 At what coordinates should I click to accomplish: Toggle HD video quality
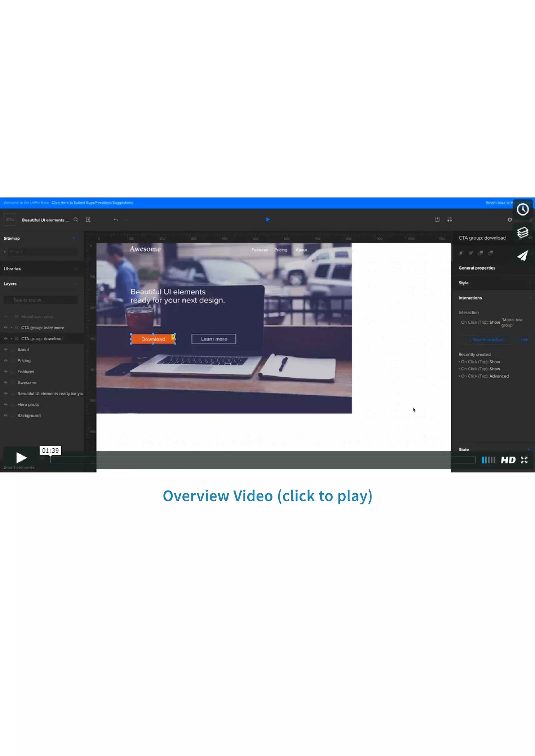click(x=508, y=460)
